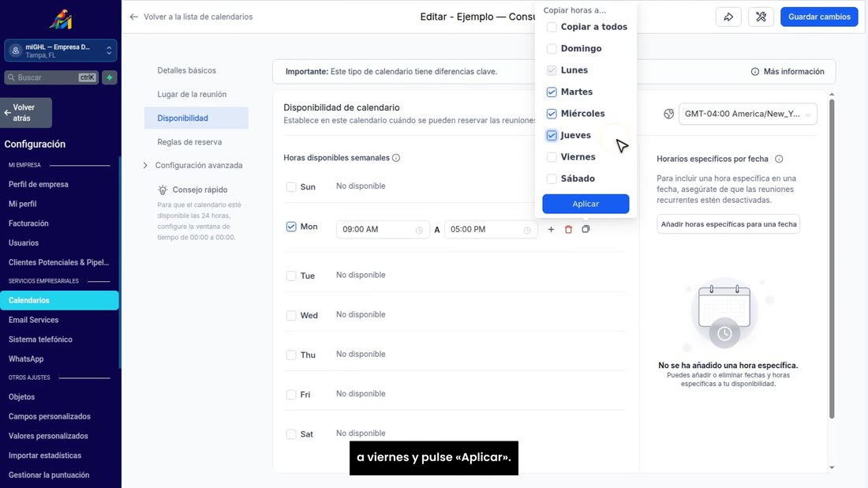Image resolution: width=868 pixels, height=488 pixels.
Task: Check the Copiar a todos checkbox
Action: pos(552,27)
